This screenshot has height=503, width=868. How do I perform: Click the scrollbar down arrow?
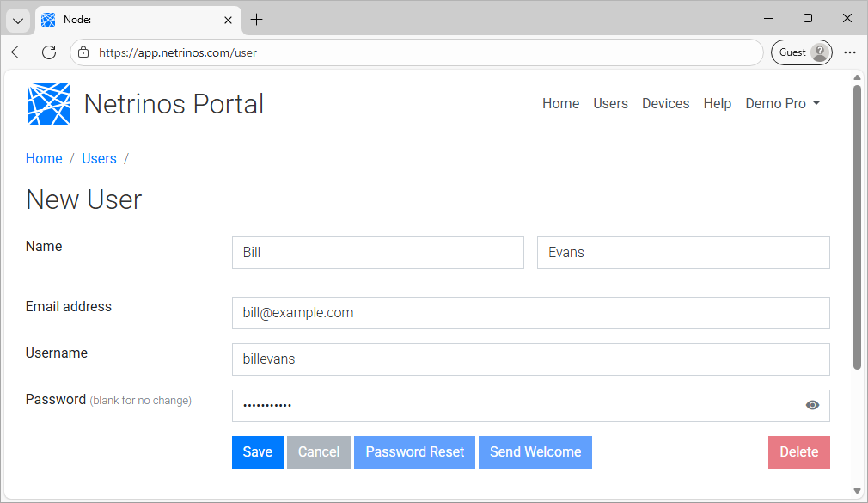coord(857,494)
